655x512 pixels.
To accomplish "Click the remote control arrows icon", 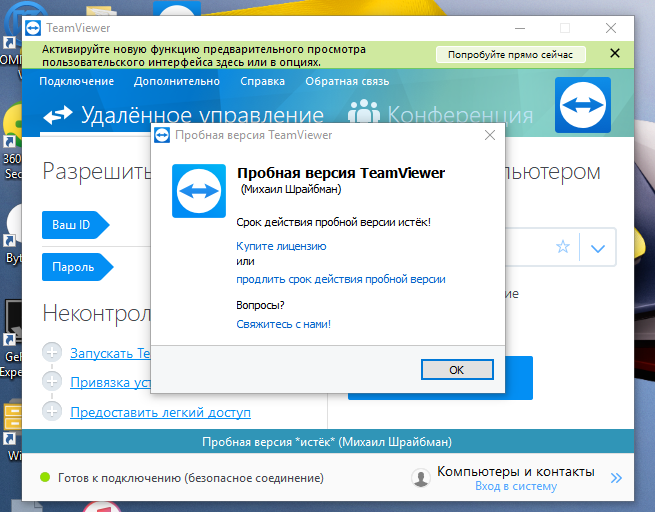I will (58, 115).
